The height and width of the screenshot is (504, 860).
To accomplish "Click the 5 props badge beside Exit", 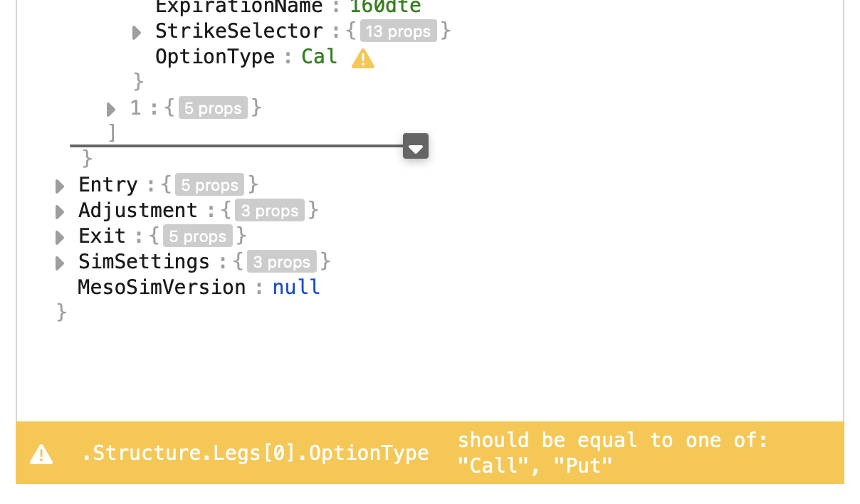I will 197,237.
